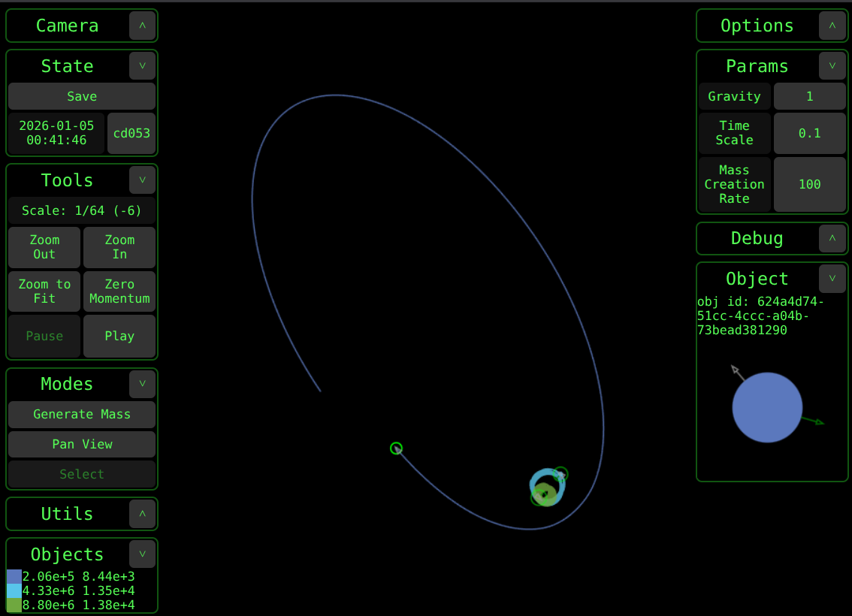
Task: Load saved state cd053
Action: tap(131, 133)
